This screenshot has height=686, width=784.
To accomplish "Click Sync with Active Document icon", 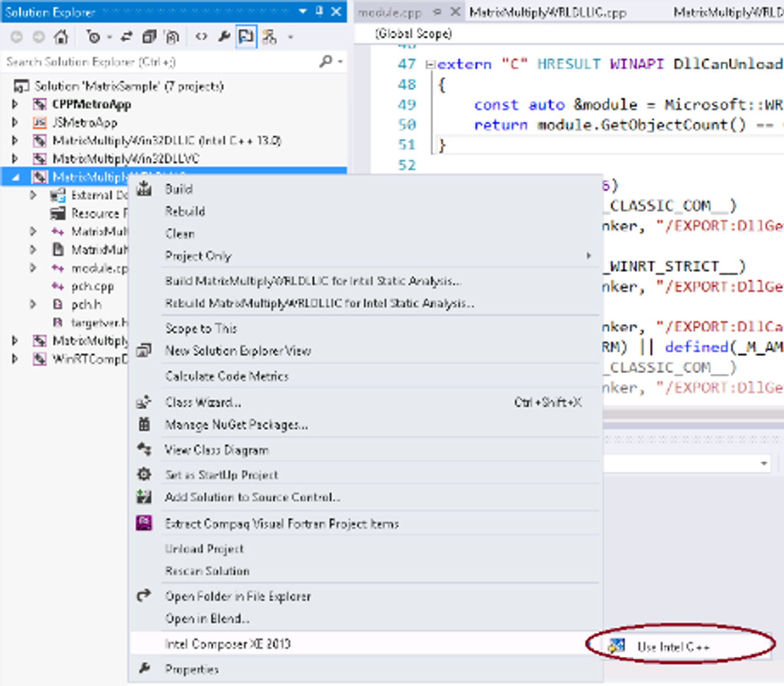I will pyautogui.click(x=125, y=37).
